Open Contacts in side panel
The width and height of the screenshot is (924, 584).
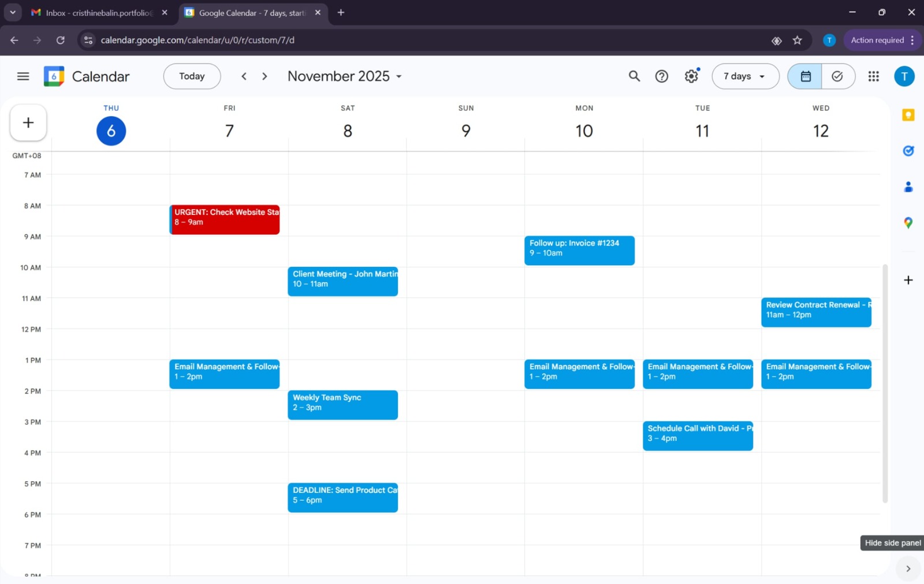pyautogui.click(x=908, y=187)
